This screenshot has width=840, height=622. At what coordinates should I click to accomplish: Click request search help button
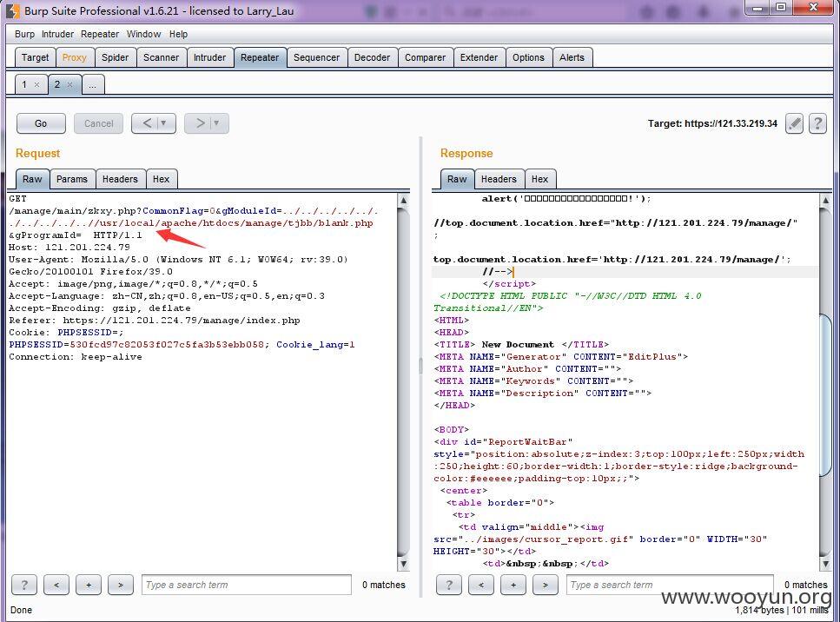[24, 585]
